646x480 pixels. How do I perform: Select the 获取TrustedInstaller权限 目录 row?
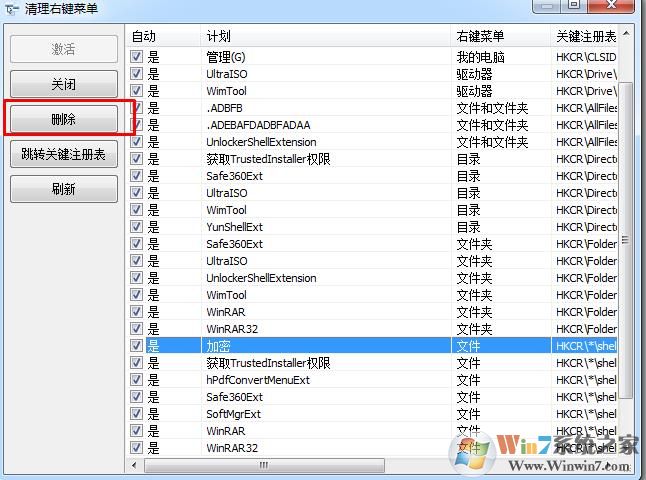(372, 159)
